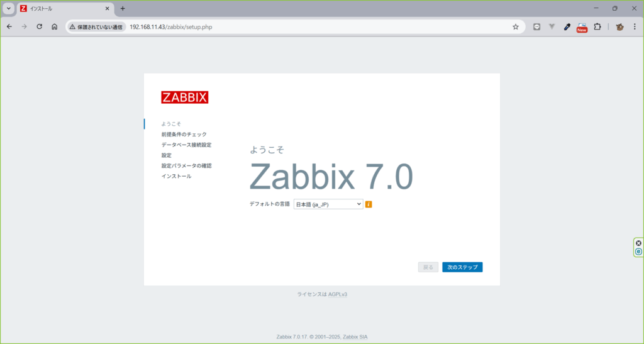644x344 pixels.
Task: Select the 前提条件のチェック step
Action: point(184,134)
